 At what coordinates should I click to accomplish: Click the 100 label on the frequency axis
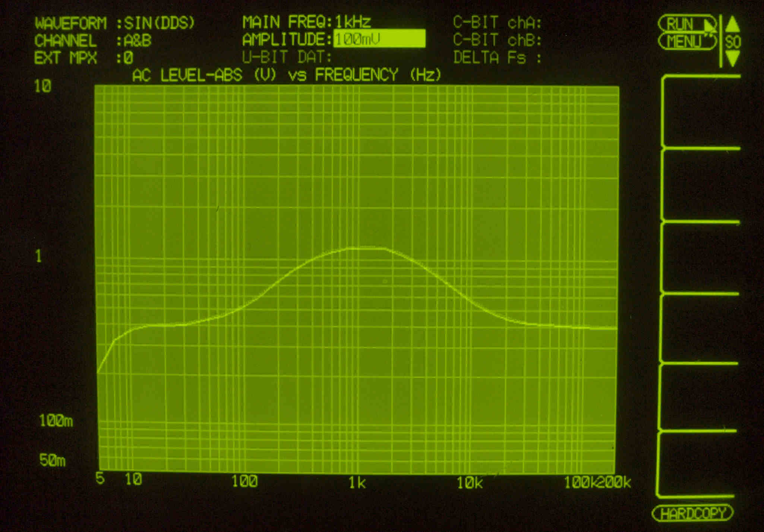coord(244,481)
